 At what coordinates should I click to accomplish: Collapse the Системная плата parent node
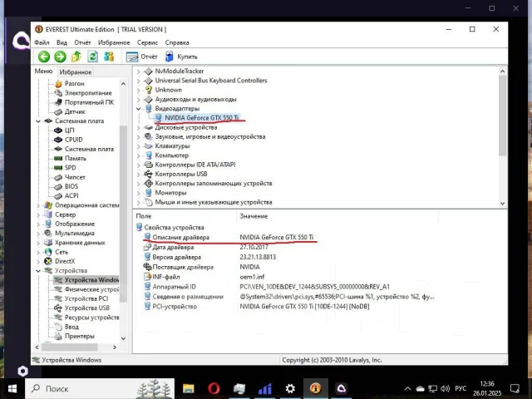pos(38,121)
